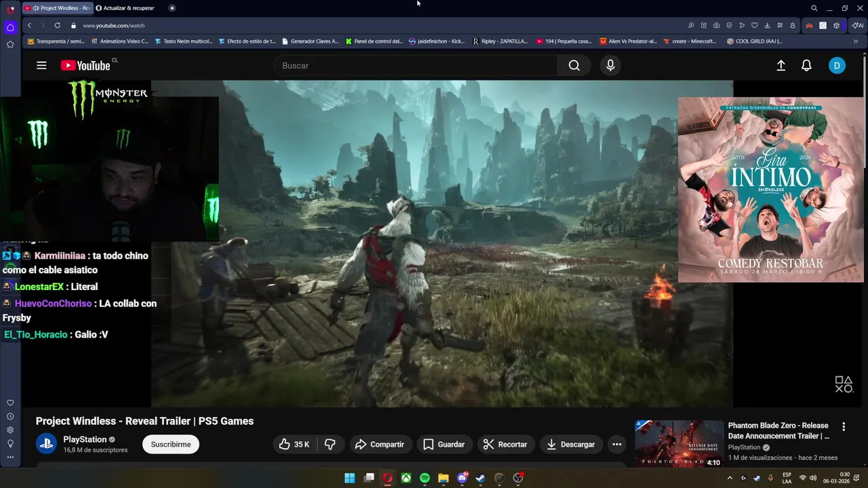Open toolbar send/flow arrow icon

tap(742, 25)
